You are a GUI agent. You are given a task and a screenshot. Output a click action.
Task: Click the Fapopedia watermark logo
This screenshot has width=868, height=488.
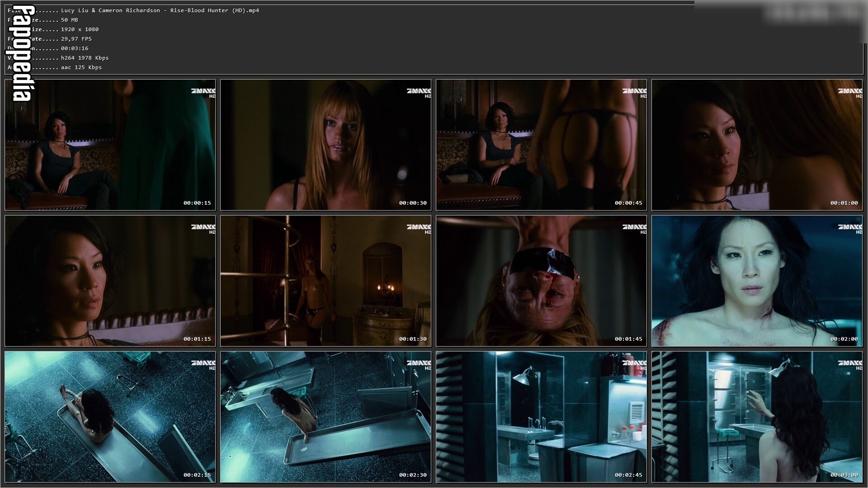21,53
